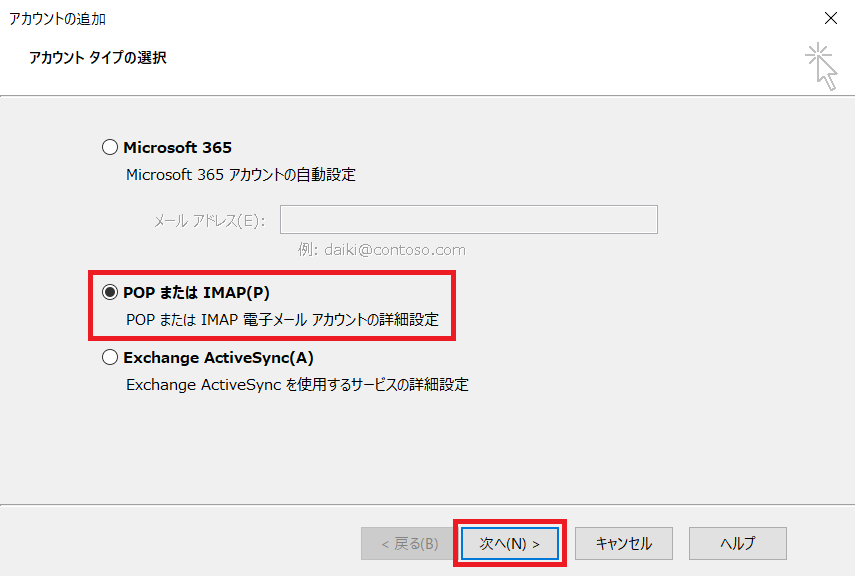Choose the Exchange ActiveSync radio option
The width and height of the screenshot is (855, 576).
coord(110,358)
